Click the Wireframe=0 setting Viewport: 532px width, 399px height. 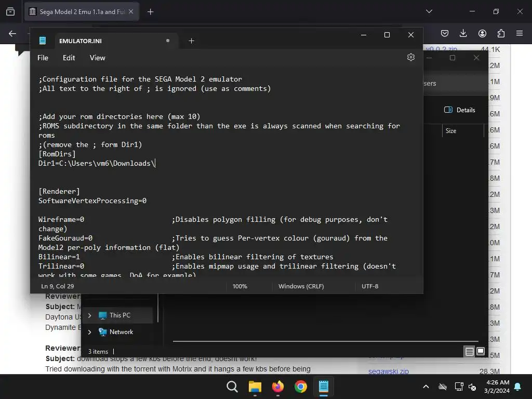(x=61, y=220)
